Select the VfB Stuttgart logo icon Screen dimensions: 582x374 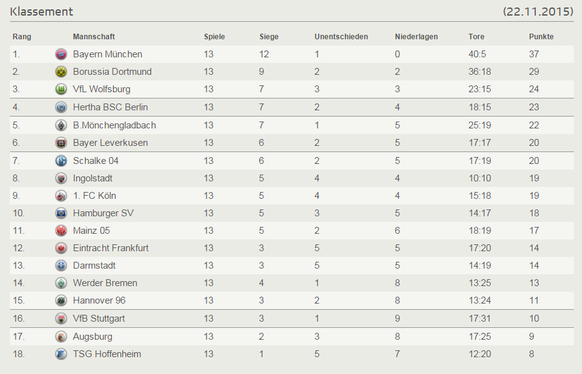coord(61,318)
